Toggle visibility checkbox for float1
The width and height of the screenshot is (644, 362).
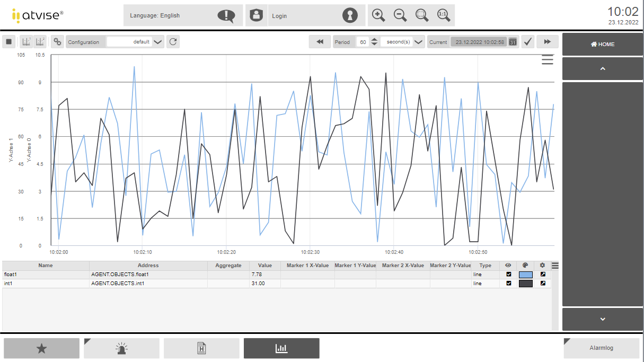click(509, 275)
